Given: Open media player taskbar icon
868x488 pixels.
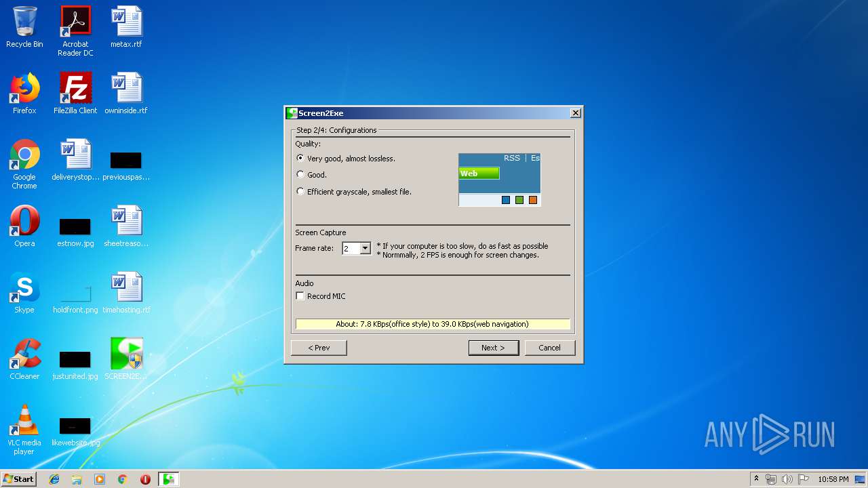Looking at the screenshot, I should click(x=100, y=479).
